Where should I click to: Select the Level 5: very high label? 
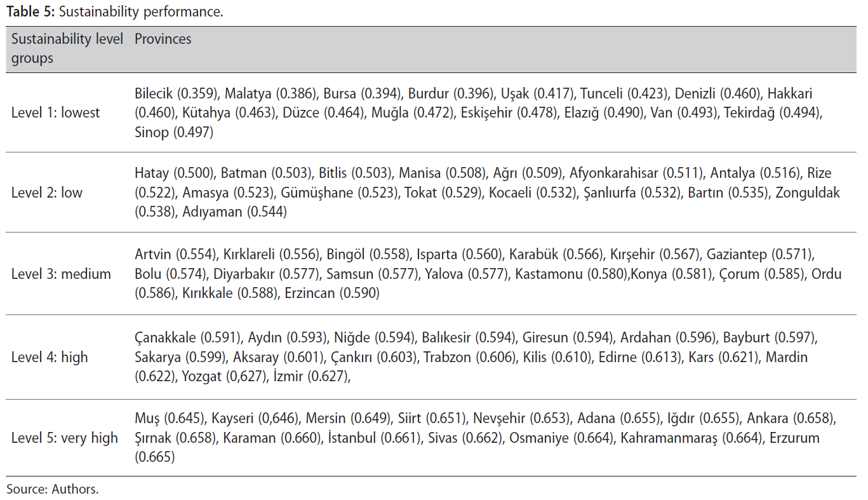(65, 438)
